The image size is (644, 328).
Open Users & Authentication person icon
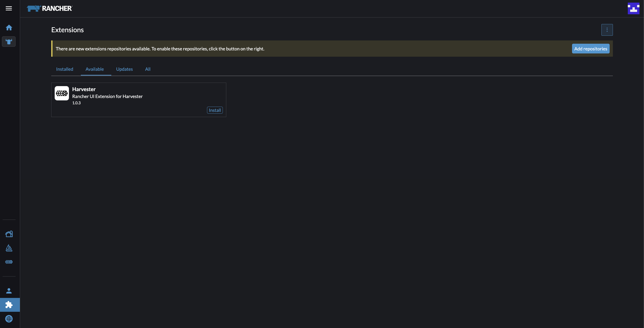(9, 291)
